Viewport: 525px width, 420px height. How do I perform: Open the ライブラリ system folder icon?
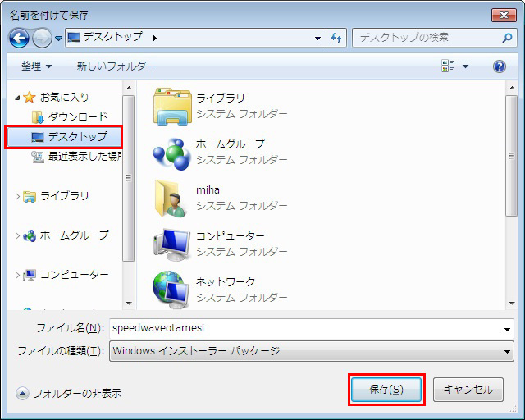pos(171,105)
